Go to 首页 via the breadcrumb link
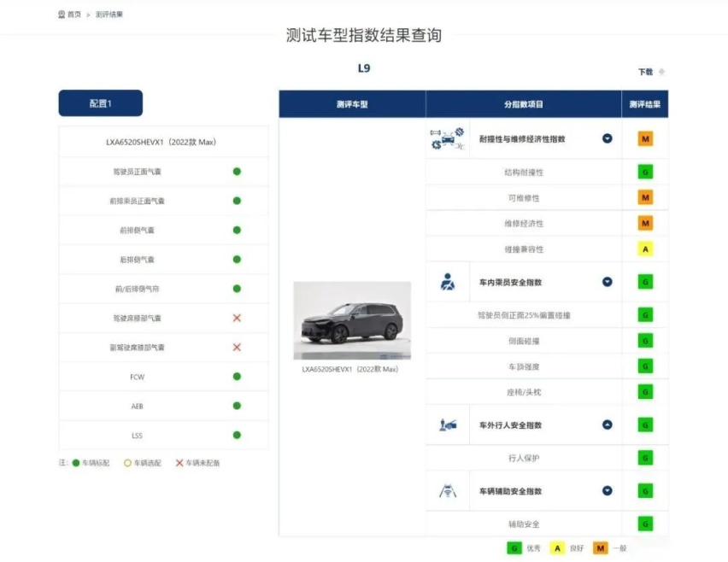The height and width of the screenshot is (562, 728). (74, 15)
